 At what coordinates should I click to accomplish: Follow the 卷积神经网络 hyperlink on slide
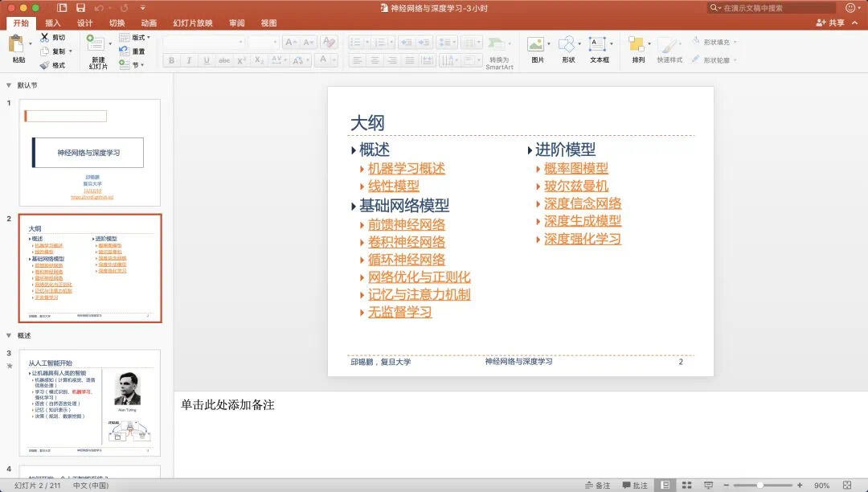[x=407, y=242]
